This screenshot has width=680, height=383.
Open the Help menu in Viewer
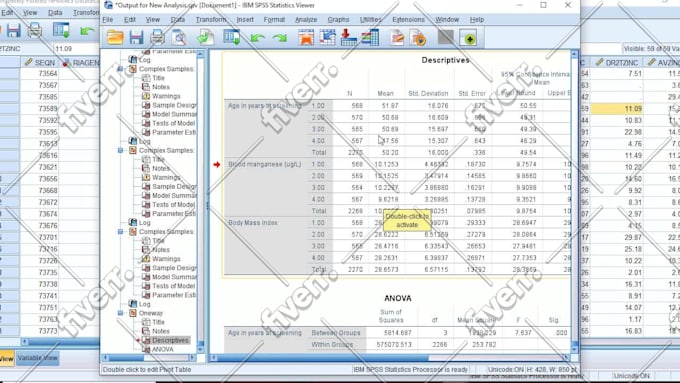pos(477,20)
